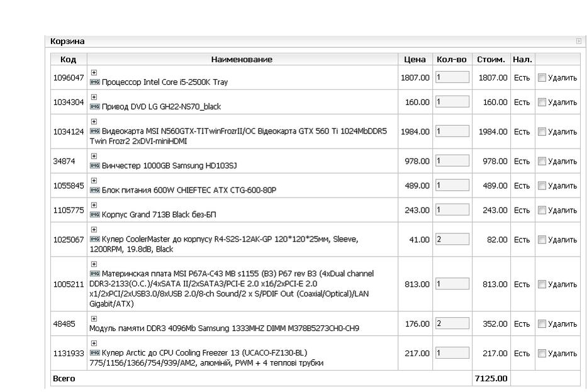Click quantity field for DDR3 Samsung memory
Viewport: 587px width, 392px height.
(x=452, y=323)
